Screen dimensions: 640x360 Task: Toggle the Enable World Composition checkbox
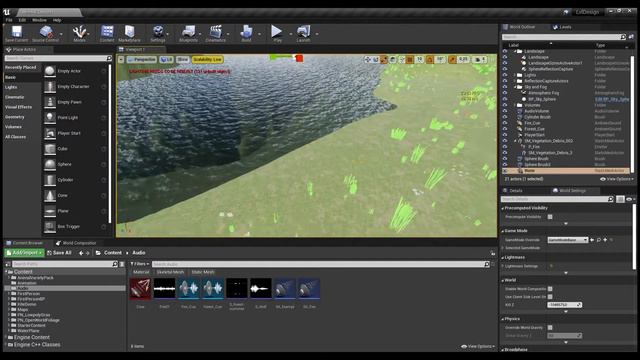coord(550,289)
